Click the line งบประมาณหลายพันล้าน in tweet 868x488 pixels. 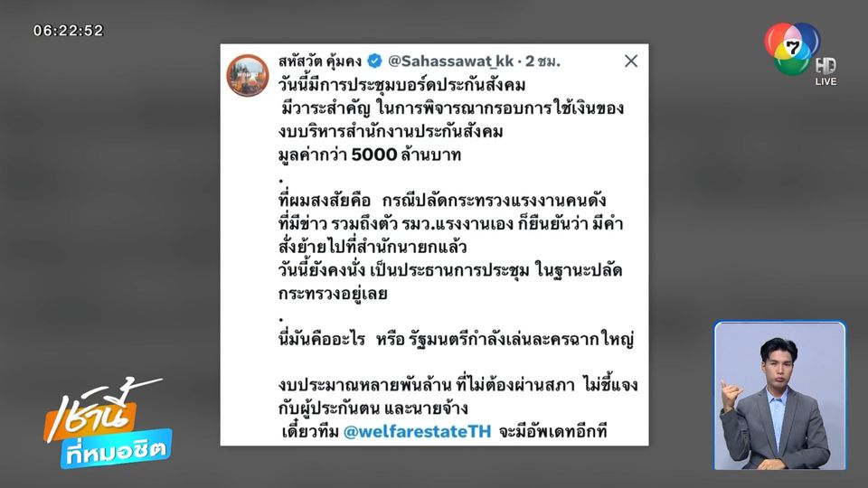[458, 396]
